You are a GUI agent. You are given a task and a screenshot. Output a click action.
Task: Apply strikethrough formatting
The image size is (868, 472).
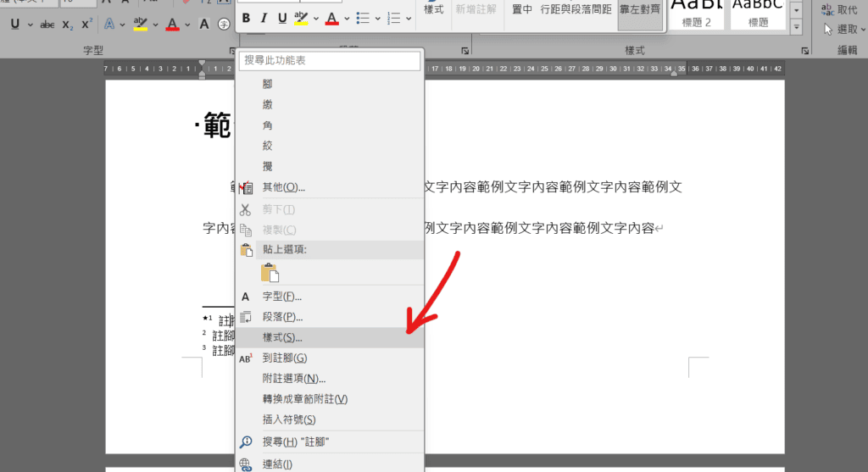[x=47, y=25]
